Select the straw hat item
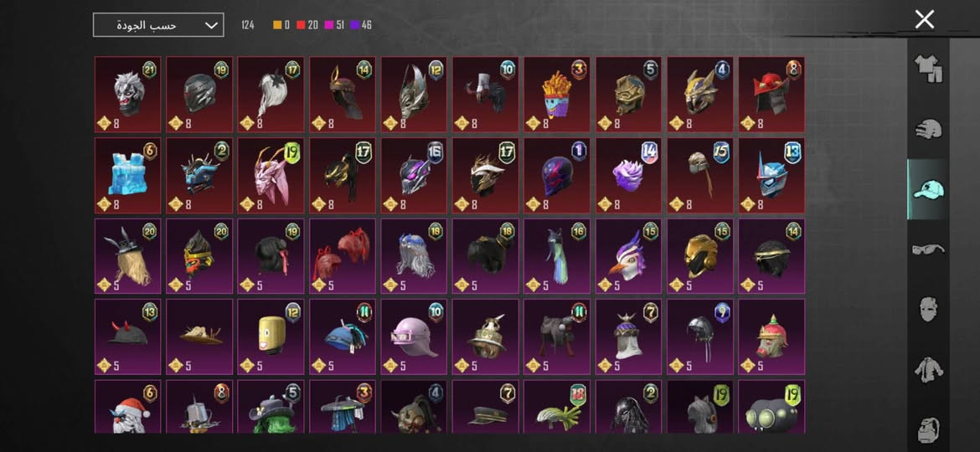980x452 pixels. click(x=199, y=336)
